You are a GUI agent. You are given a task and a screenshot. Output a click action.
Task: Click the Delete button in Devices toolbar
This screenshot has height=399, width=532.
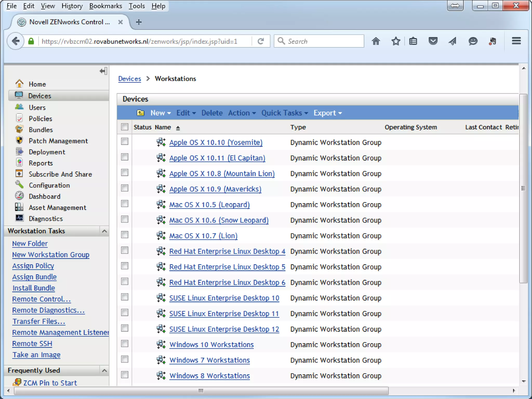[212, 113]
